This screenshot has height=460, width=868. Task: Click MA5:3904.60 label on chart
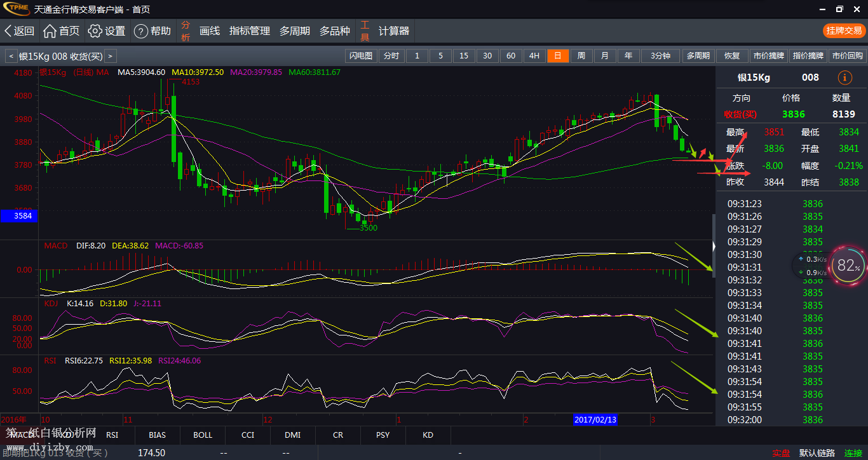[141, 72]
